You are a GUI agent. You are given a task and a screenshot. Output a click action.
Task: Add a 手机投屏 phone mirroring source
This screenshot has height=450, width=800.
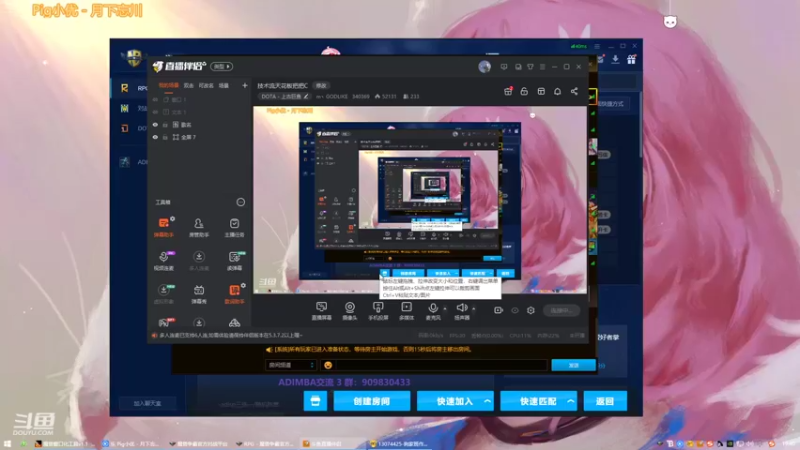(x=378, y=310)
